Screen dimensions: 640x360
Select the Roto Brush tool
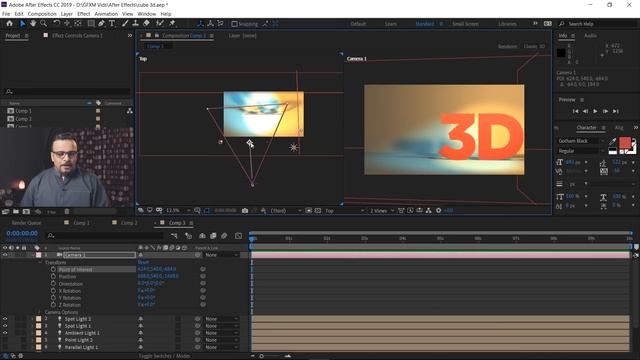[x=160, y=24]
